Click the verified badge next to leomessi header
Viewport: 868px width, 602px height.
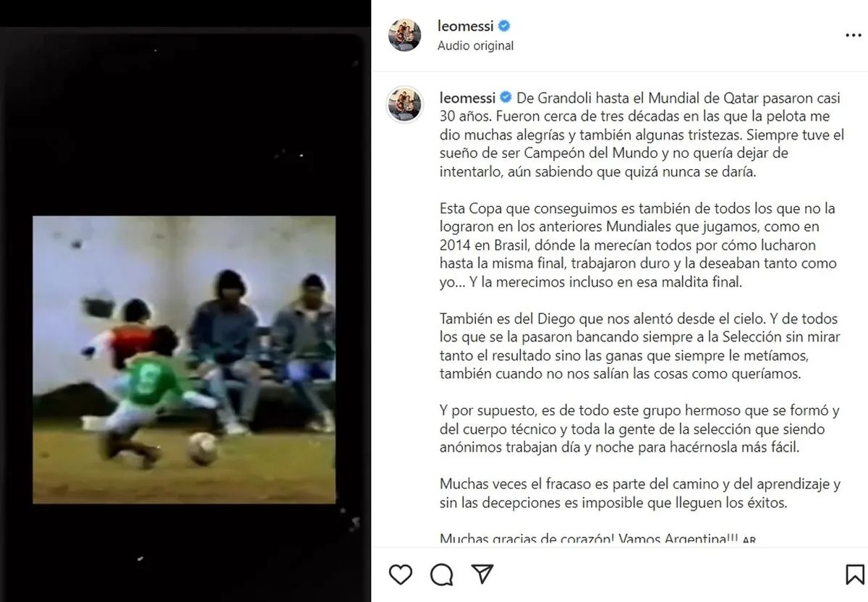[505, 26]
